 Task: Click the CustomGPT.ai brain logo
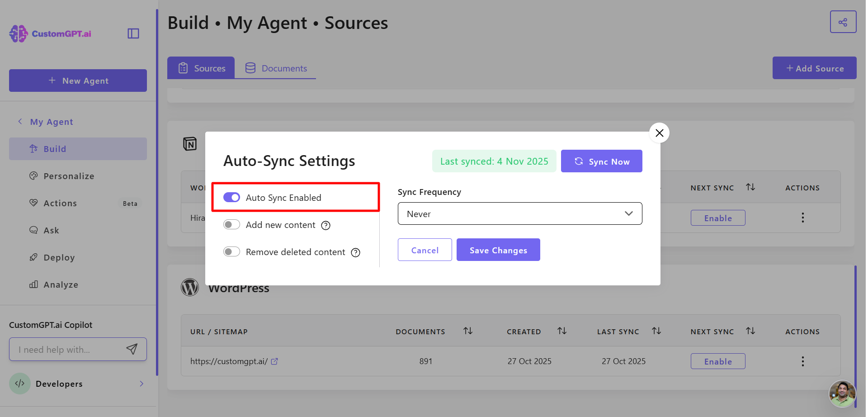pyautogui.click(x=19, y=34)
